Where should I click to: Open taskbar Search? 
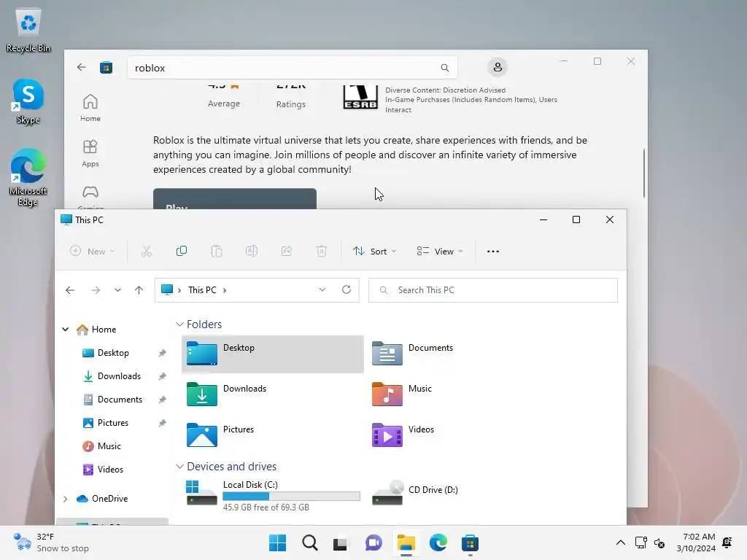click(309, 542)
